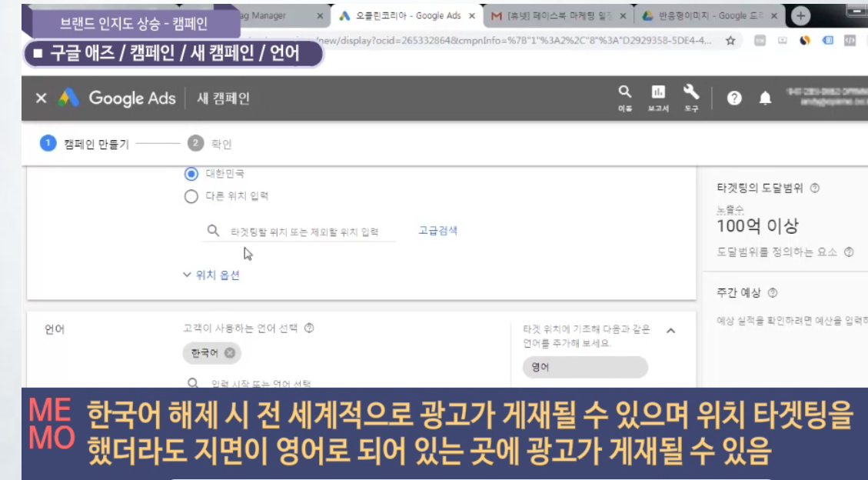Click the 언어 section label

pos(55,329)
